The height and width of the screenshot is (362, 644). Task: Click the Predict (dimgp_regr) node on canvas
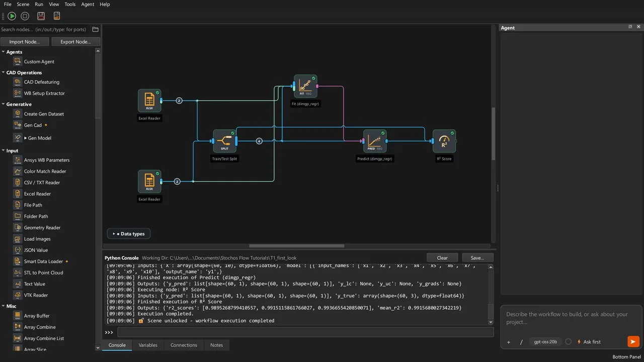[375, 141]
